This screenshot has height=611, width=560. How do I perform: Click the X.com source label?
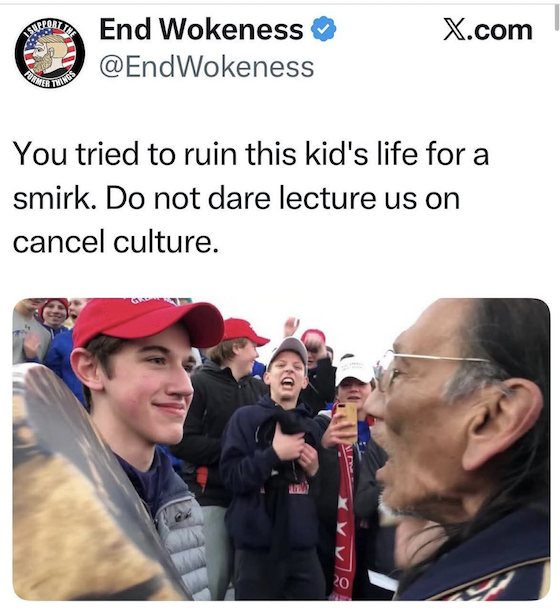(488, 30)
